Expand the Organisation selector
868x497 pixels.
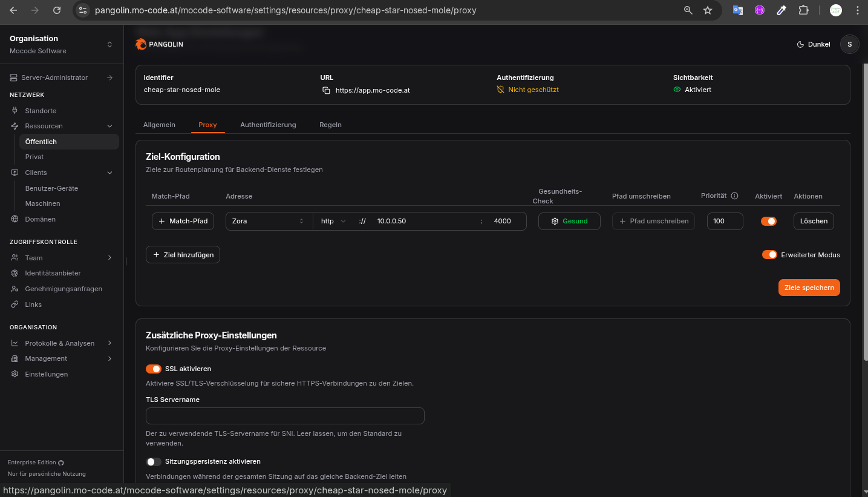tap(109, 44)
